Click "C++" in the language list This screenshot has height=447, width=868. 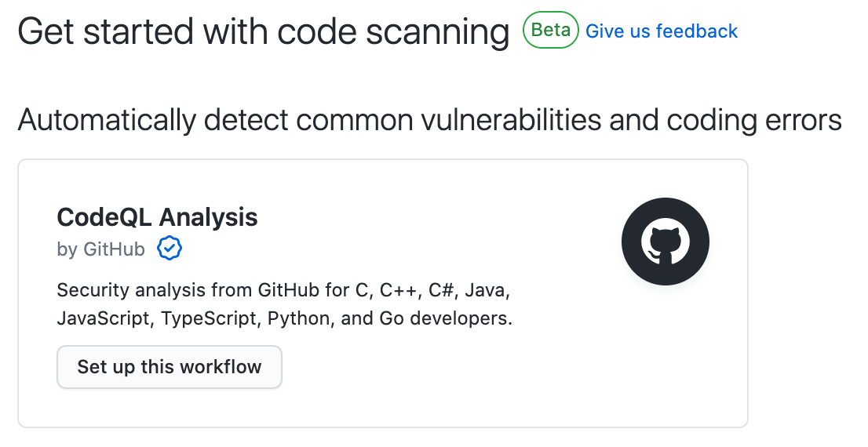(399, 291)
